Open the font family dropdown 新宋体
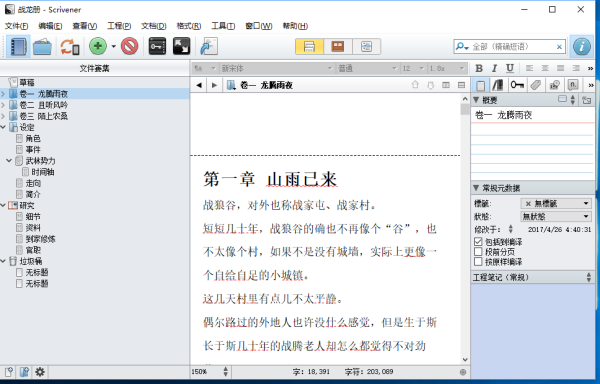This screenshot has height=384, width=600. (x=277, y=68)
